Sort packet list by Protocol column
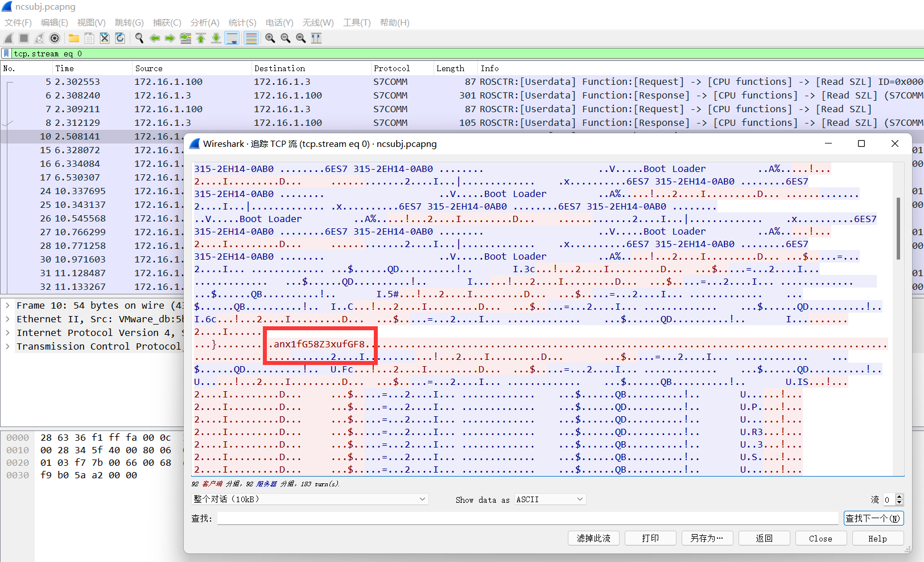The width and height of the screenshot is (924, 562). (402, 68)
